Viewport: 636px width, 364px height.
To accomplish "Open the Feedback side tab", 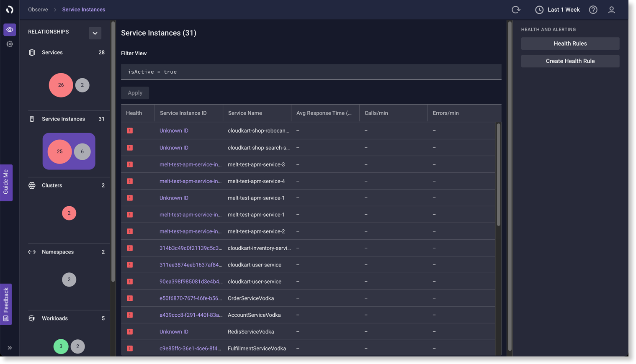I will click(6, 304).
